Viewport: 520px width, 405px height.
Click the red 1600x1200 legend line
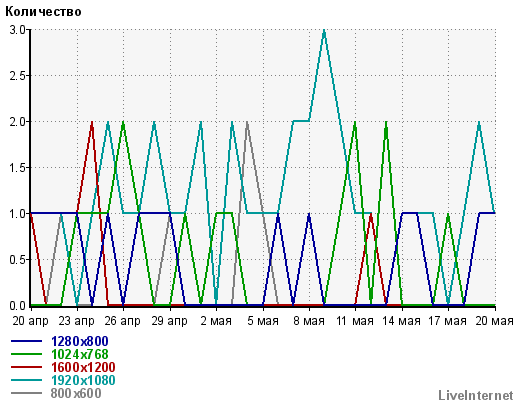pos(26,367)
